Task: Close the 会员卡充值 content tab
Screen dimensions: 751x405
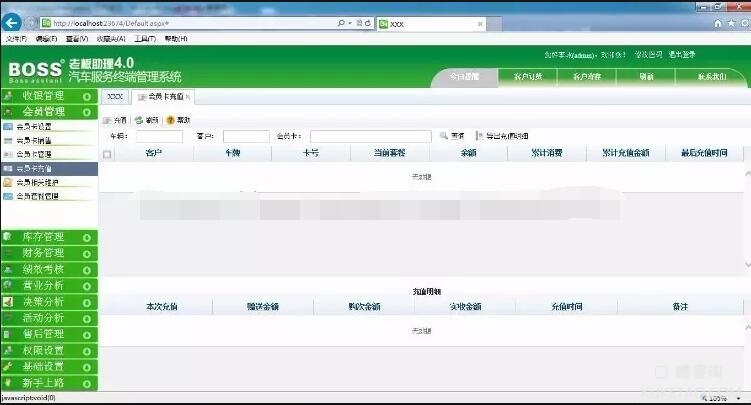Action: (x=188, y=97)
